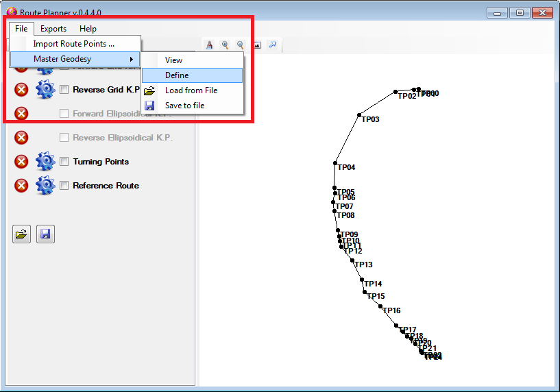Image resolution: width=560 pixels, height=392 pixels.
Task: Tick the Reverse Grid K.P. checkbox
Action: pos(64,90)
